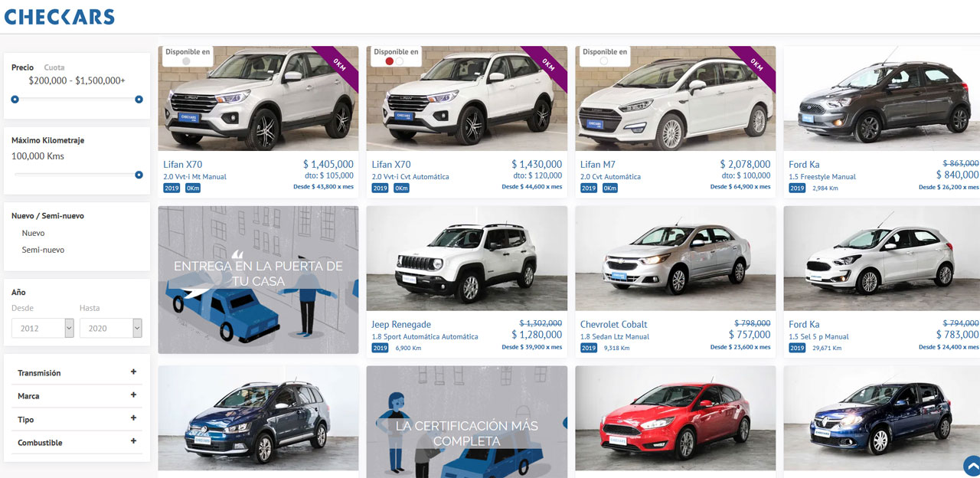Image resolution: width=980 pixels, height=478 pixels.
Task: Click the Checkars logo
Action: (x=60, y=17)
